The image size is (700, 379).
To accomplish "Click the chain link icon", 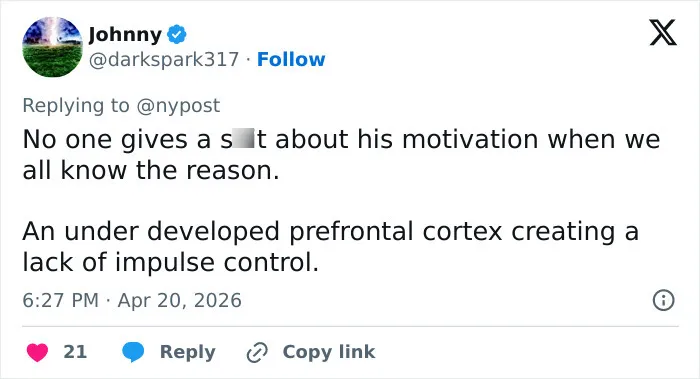I will (257, 352).
